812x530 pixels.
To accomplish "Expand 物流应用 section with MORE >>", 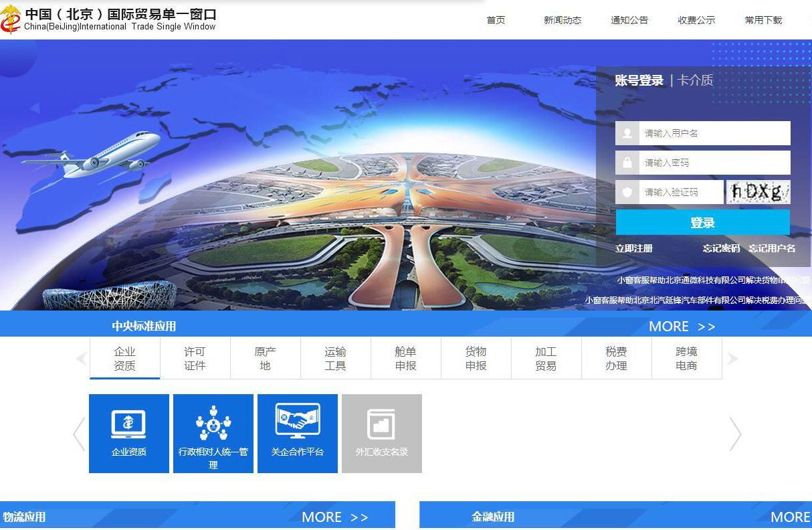I will 334,517.
